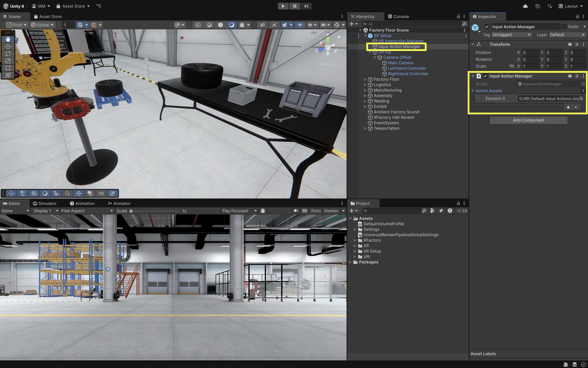This screenshot has width=588, height=368.
Task: Toggle constrained proportions link on Scale
Action: [512, 66]
